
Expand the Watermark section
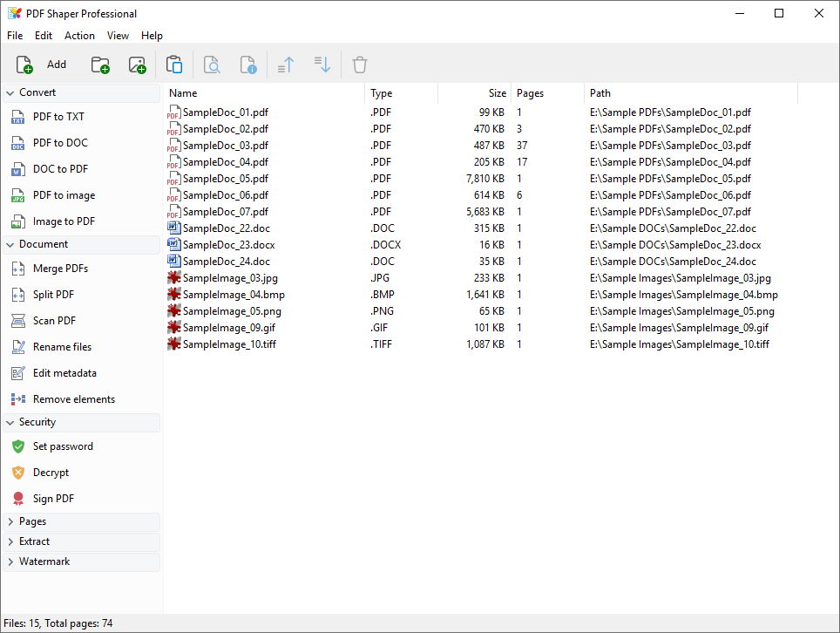[x=45, y=562]
